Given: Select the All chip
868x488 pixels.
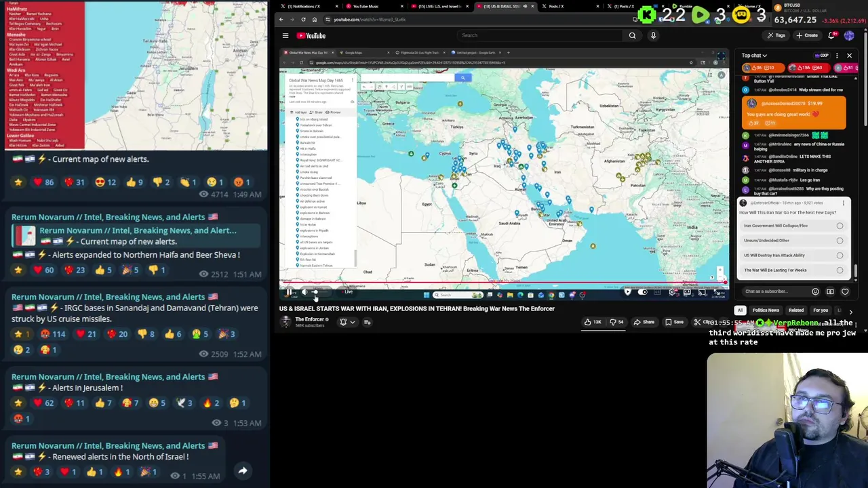Looking at the screenshot, I should pyautogui.click(x=740, y=310).
